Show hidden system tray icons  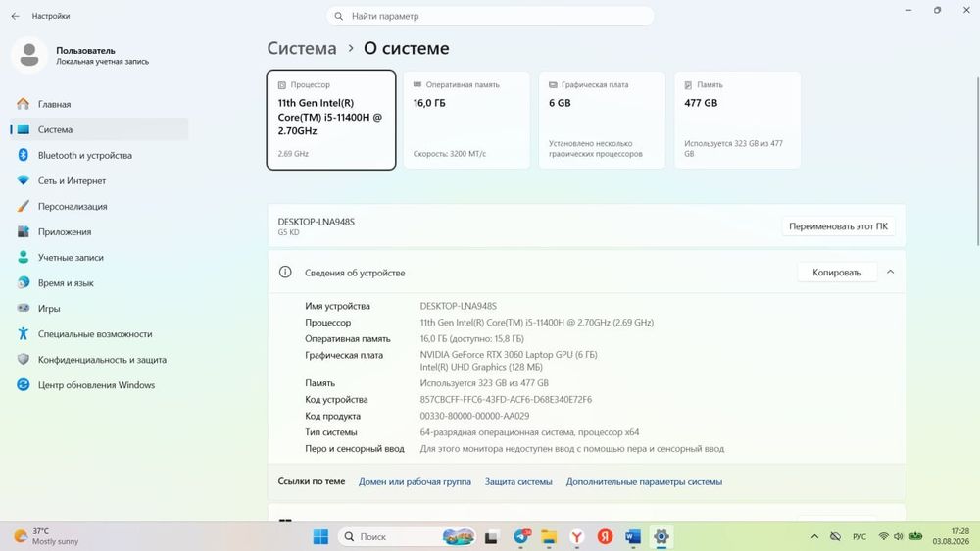[814, 536]
